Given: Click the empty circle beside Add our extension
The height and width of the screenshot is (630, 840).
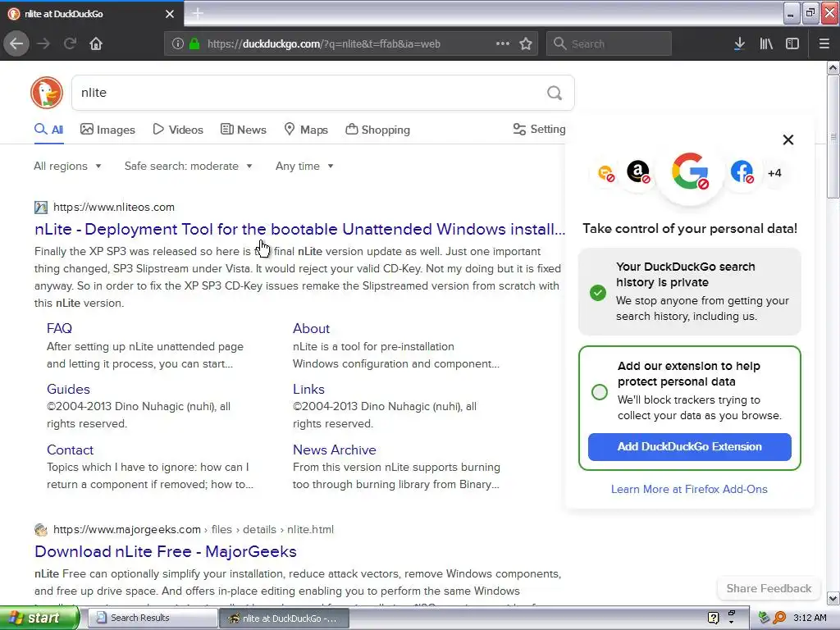Looking at the screenshot, I should pos(600,392).
